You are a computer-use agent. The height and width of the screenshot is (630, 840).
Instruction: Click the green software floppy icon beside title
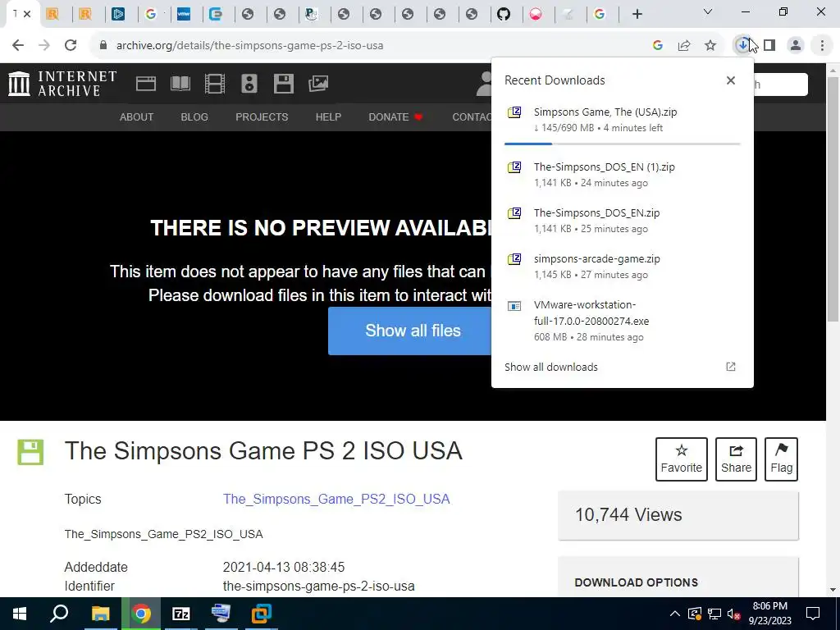point(30,452)
